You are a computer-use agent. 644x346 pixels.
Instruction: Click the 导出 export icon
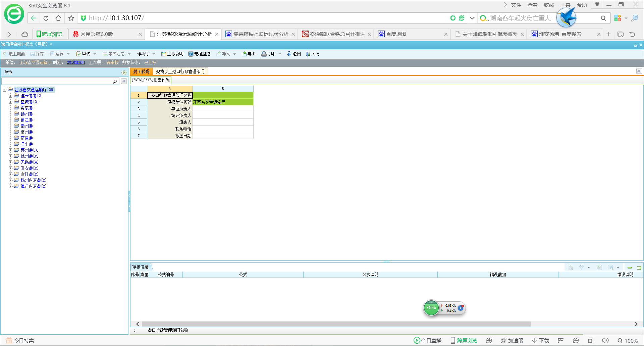[244, 54]
